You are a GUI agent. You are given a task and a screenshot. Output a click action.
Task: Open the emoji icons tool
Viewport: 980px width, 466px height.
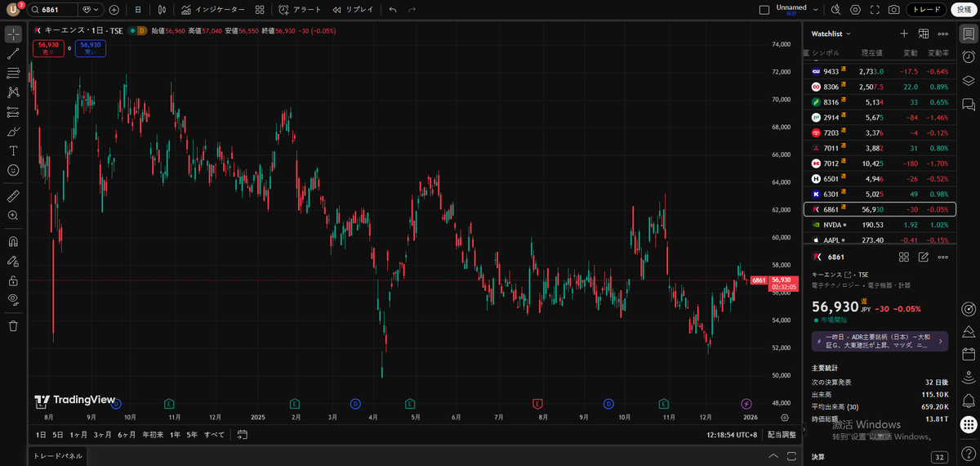[13, 170]
